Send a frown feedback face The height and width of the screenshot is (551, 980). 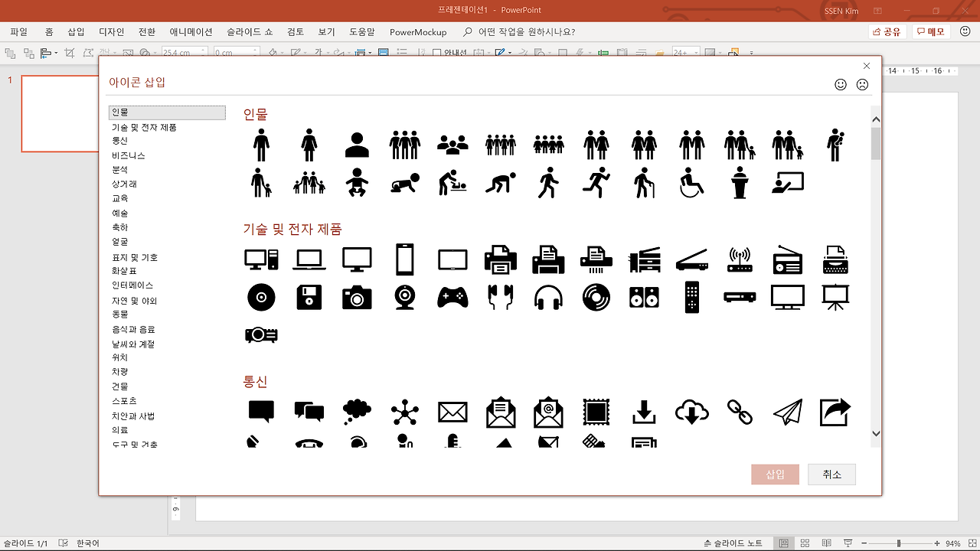coord(862,84)
